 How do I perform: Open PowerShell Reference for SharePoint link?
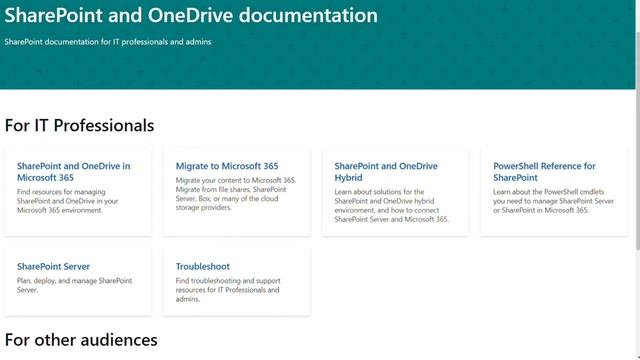point(544,172)
